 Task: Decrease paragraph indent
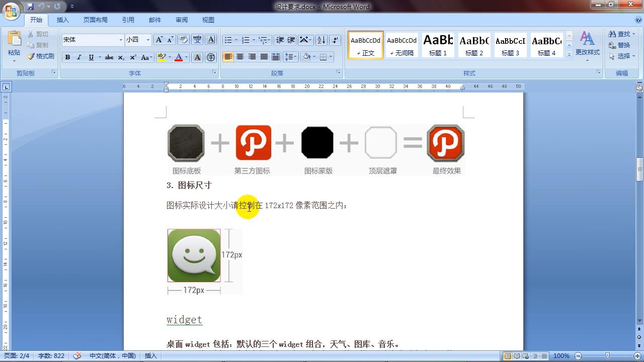[x=280, y=40]
